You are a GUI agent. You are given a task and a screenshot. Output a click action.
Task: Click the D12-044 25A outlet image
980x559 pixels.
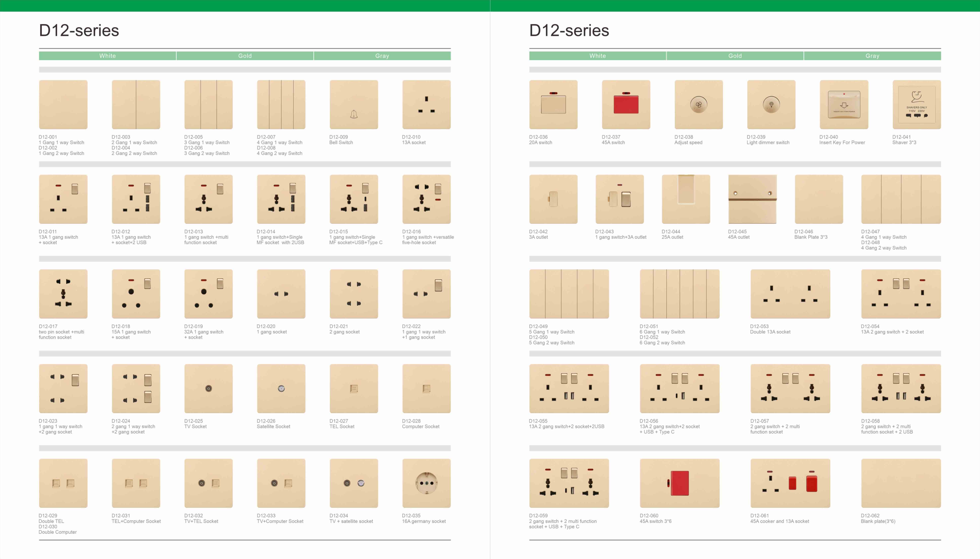pos(686,199)
